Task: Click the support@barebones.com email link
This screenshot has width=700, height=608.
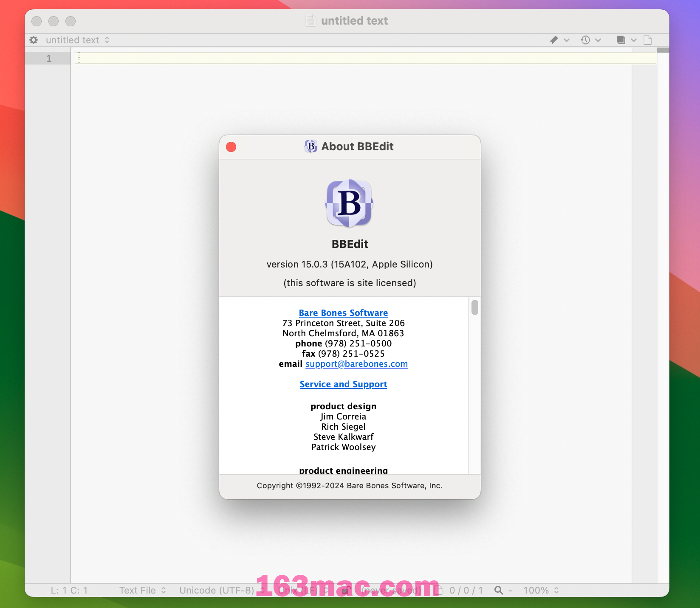Action: coord(356,364)
